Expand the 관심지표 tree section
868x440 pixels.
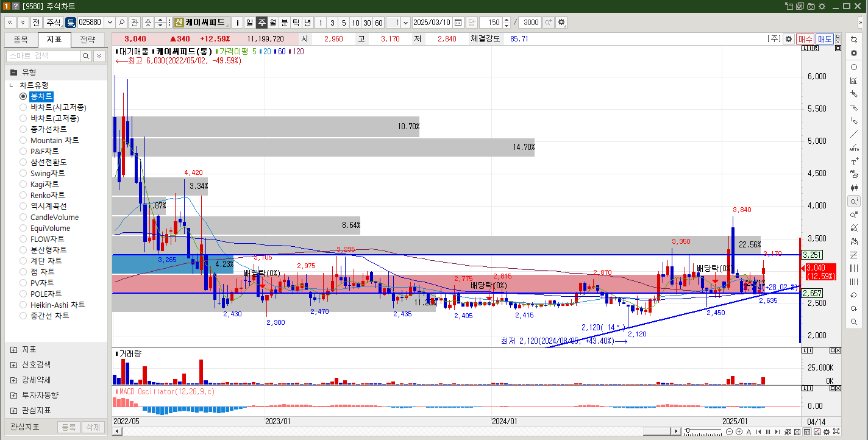pos(13,410)
